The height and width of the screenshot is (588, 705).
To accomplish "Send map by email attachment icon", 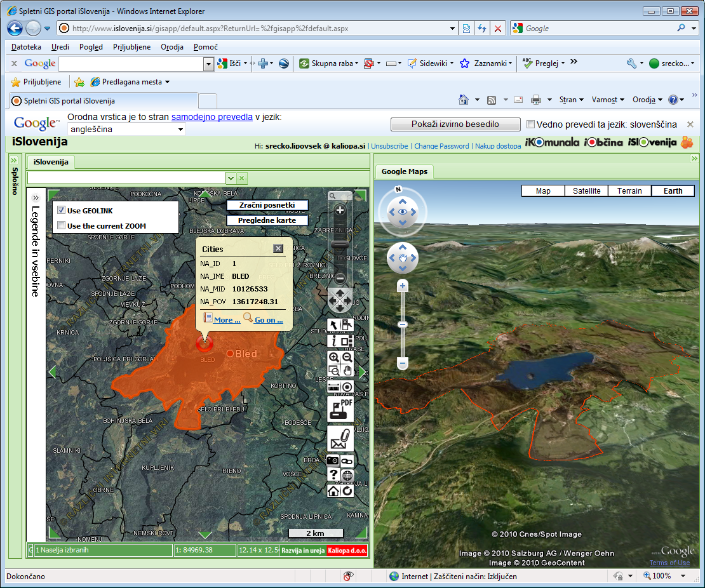I will coord(340,439).
